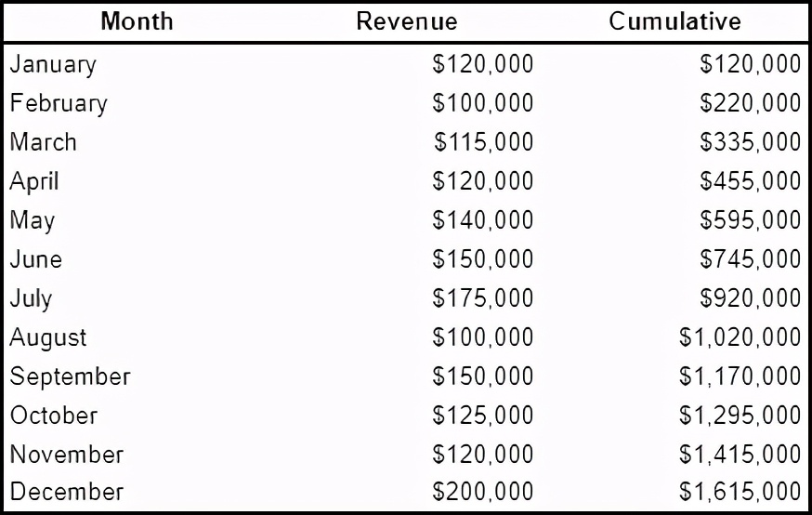Select the Revenue column header
Screen dimensions: 812x515
pyautogui.click(x=407, y=21)
